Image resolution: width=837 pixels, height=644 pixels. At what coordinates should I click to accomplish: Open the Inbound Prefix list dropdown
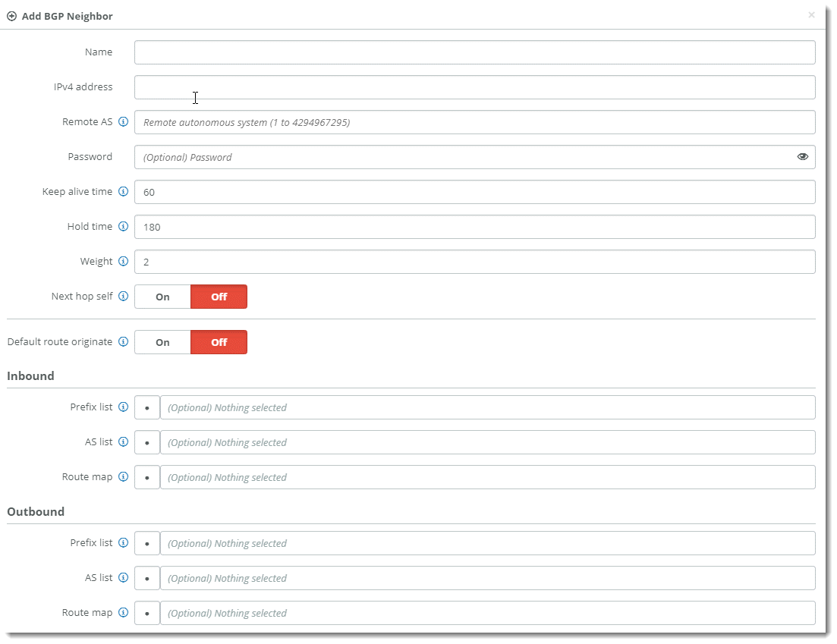[487, 407]
